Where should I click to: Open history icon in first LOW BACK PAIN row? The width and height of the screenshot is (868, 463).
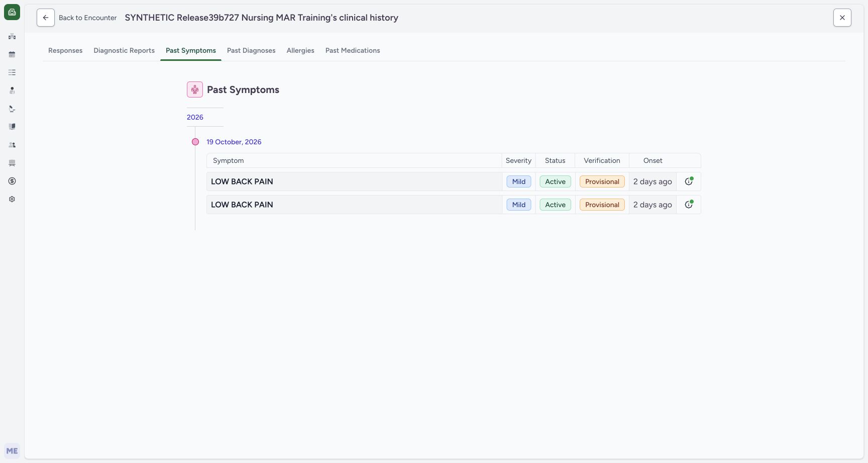(x=689, y=181)
